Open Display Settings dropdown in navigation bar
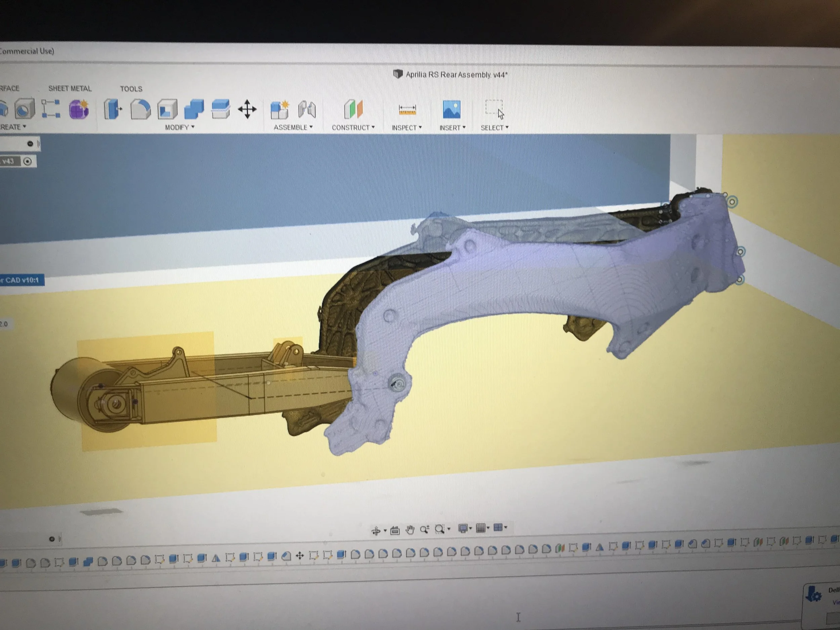This screenshot has width=840, height=630. pos(464,528)
